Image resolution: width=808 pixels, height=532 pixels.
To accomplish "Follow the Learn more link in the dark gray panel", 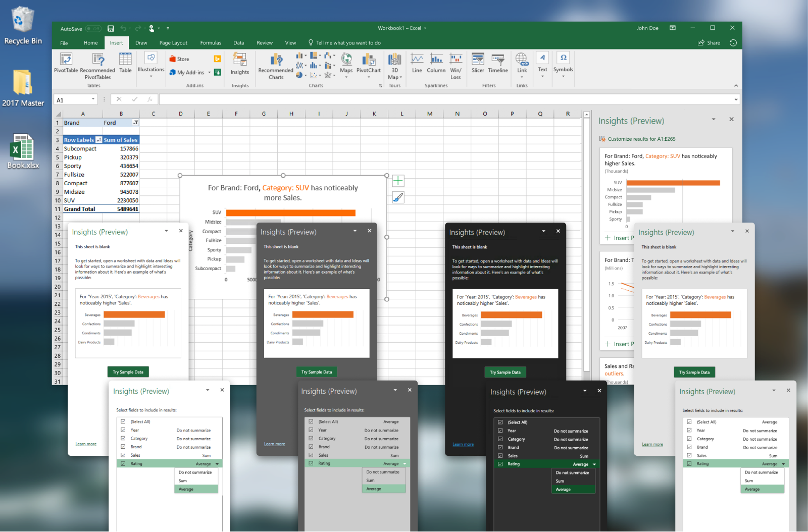I will [275, 444].
